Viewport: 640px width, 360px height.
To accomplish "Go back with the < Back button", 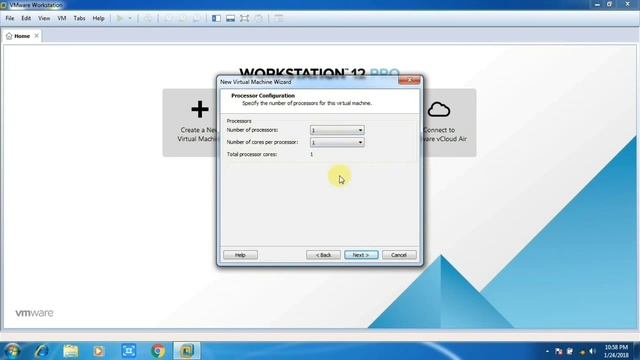I will [x=323, y=255].
